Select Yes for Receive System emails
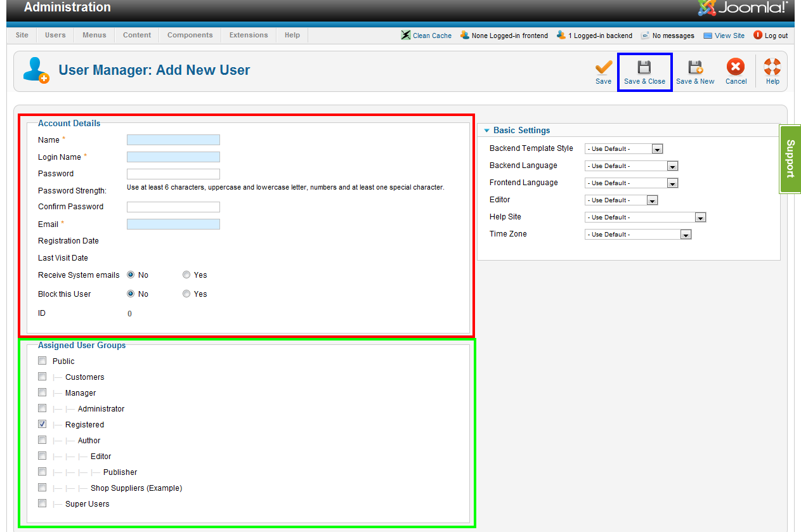The image size is (801, 532). pos(186,275)
